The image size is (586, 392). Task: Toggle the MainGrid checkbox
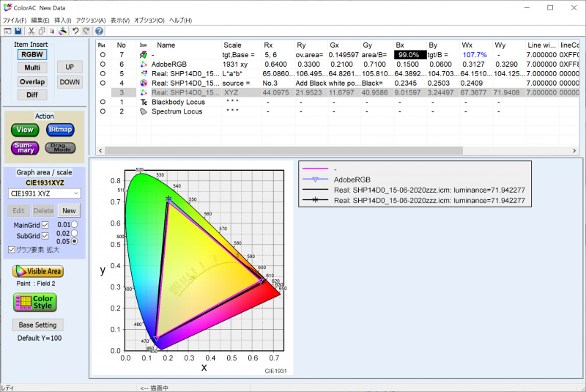pyautogui.click(x=45, y=224)
